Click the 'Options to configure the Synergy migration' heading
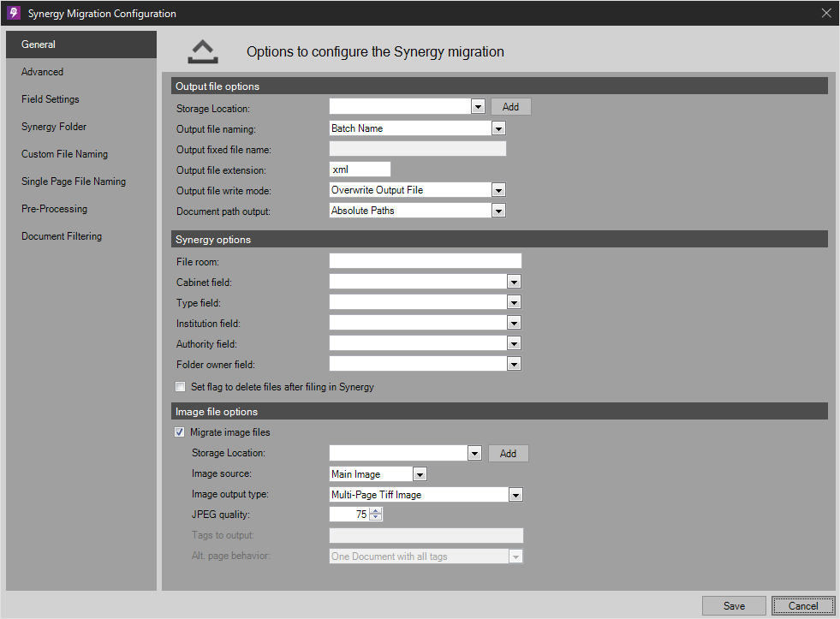The height and width of the screenshot is (619, 840). [x=375, y=52]
